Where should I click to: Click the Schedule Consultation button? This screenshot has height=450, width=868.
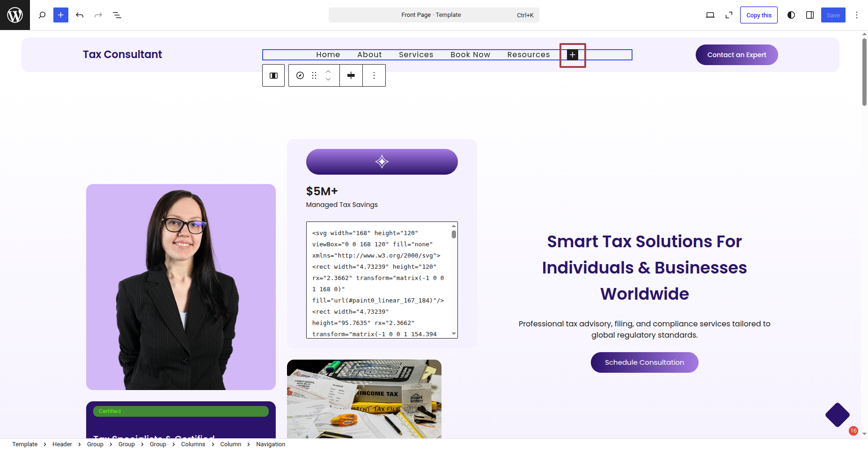pos(644,362)
